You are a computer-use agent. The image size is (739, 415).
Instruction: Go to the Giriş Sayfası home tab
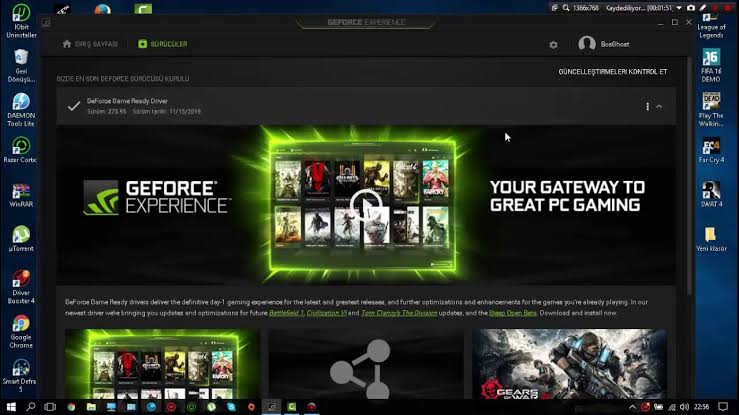90,44
